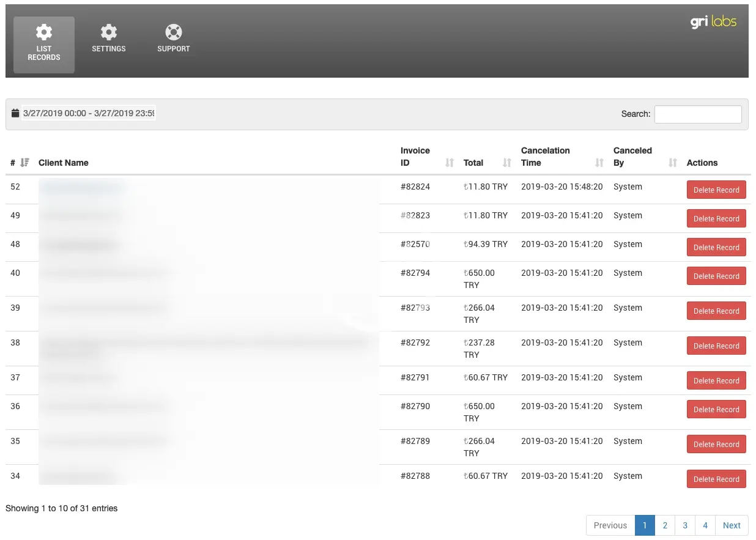
Task: Click the calendar icon beside date range
Action: coord(15,113)
